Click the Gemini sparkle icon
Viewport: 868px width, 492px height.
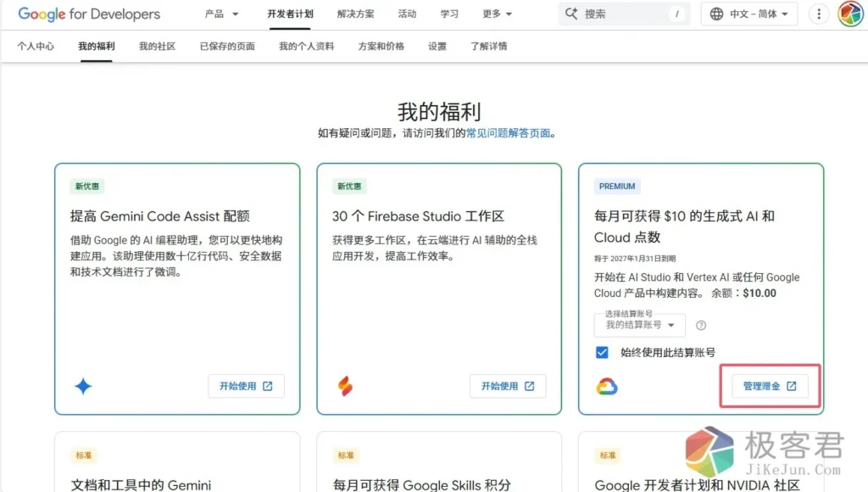coord(83,387)
